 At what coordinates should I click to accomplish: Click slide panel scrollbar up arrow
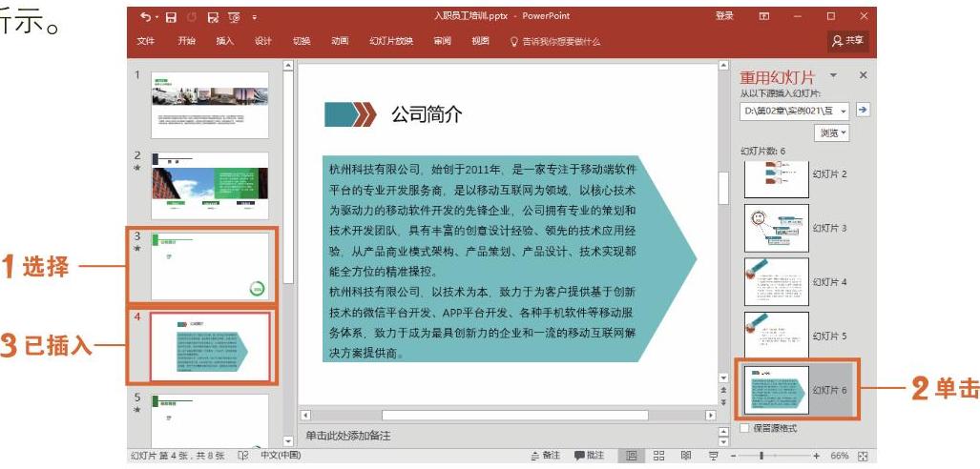pos(288,65)
